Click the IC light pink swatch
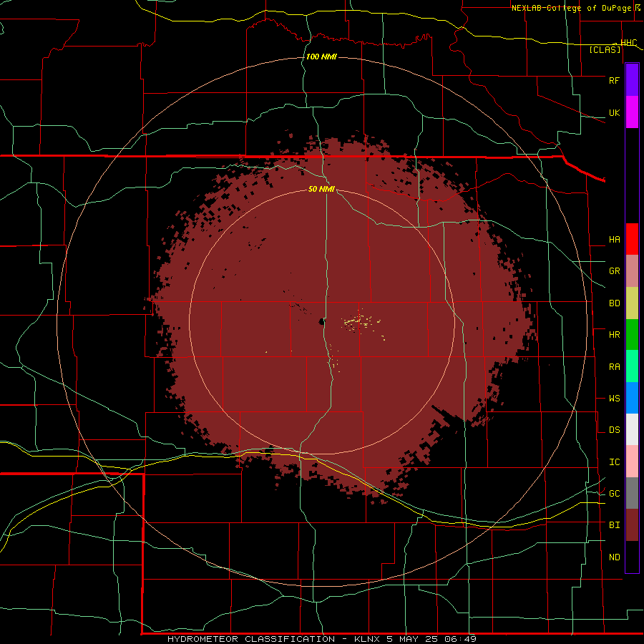 point(632,462)
